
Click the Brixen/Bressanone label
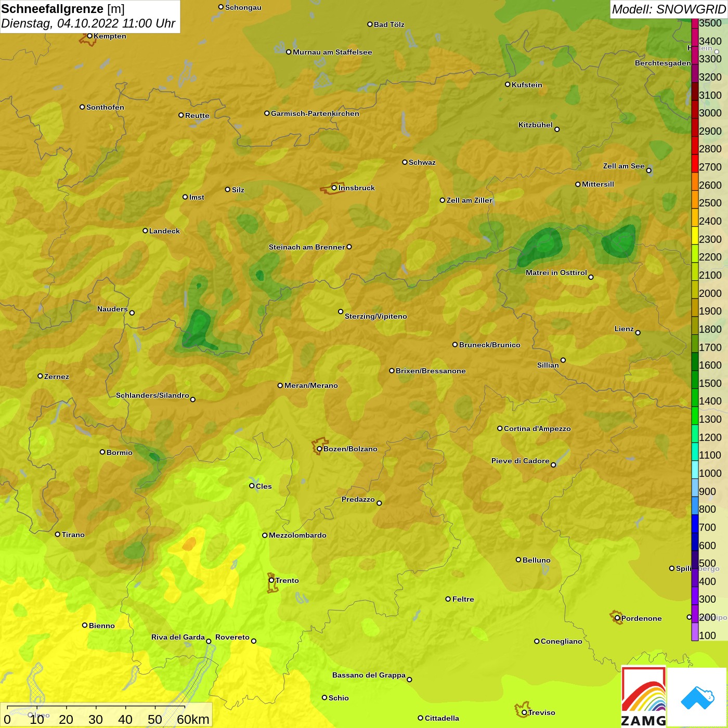point(431,371)
